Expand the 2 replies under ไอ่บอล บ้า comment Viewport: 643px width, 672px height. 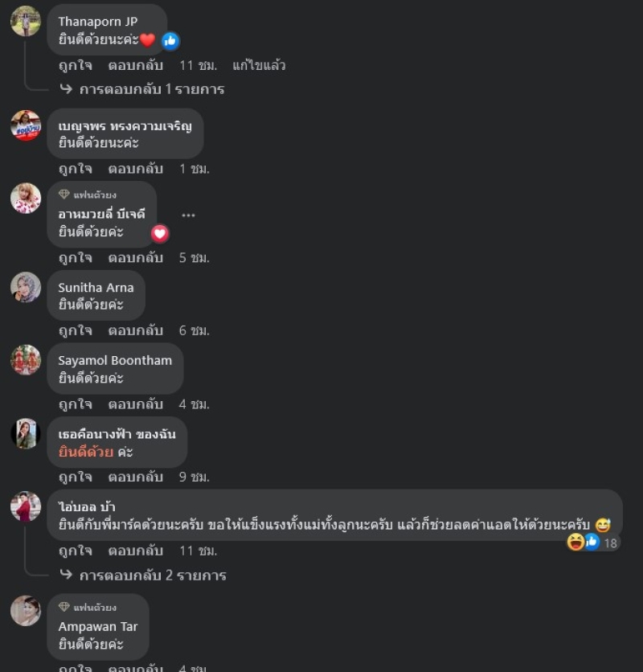153,576
